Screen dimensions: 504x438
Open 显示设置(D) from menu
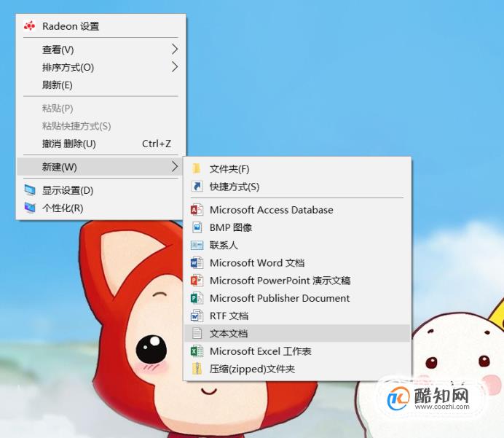[101, 190]
